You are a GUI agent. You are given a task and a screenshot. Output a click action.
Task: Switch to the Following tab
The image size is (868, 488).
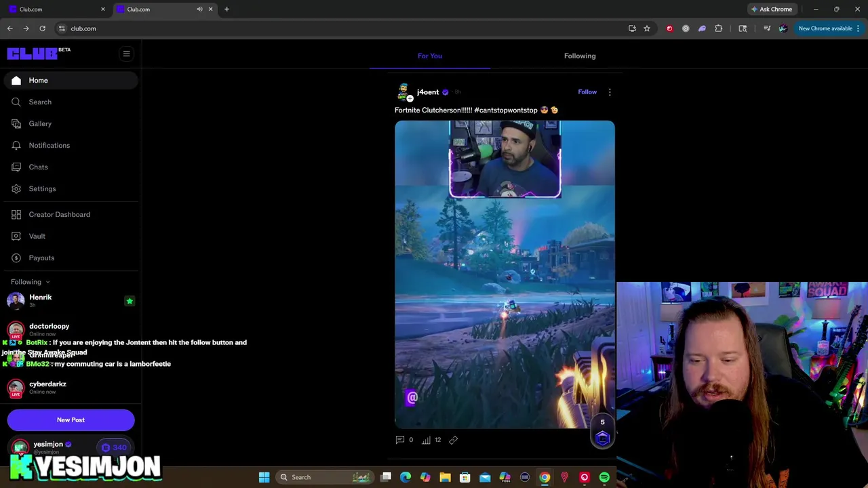pyautogui.click(x=580, y=56)
